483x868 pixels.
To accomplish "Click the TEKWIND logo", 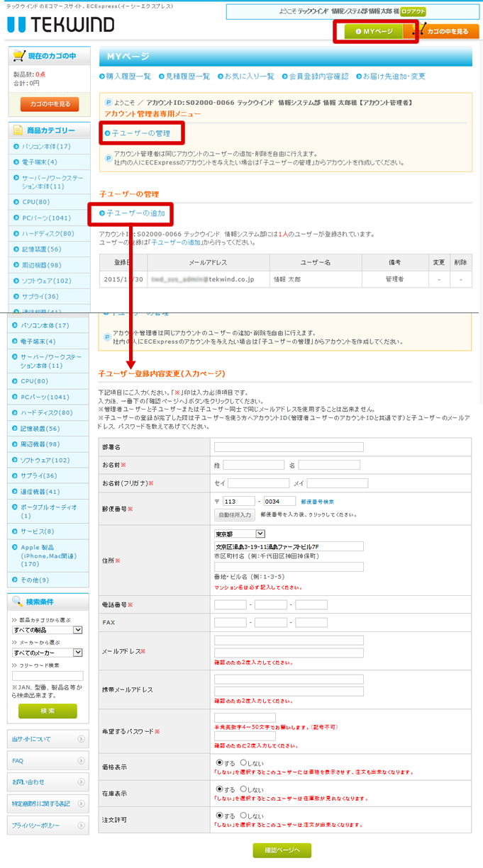I will pyautogui.click(x=60, y=25).
